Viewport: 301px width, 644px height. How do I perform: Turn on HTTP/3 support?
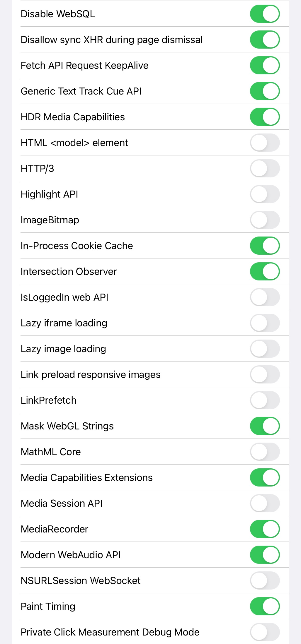pyautogui.click(x=265, y=168)
